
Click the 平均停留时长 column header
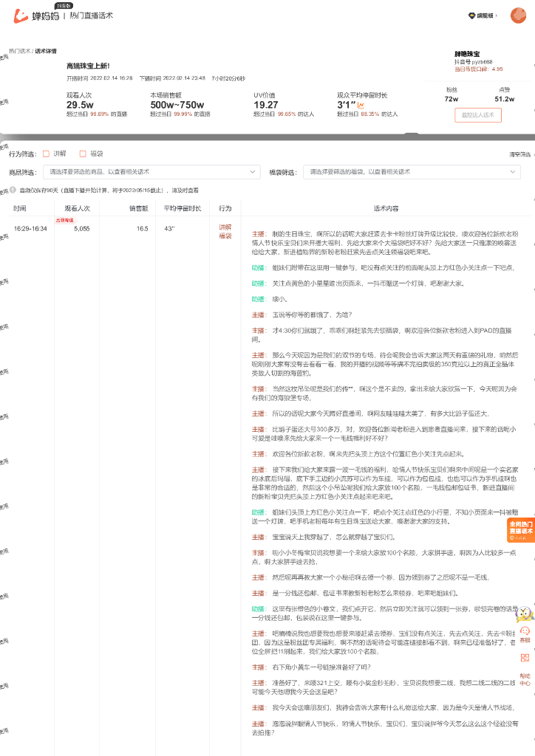pos(183,208)
